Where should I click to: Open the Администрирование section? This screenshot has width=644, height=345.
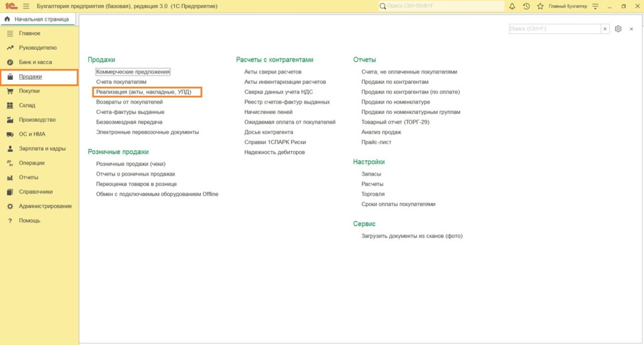point(45,206)
